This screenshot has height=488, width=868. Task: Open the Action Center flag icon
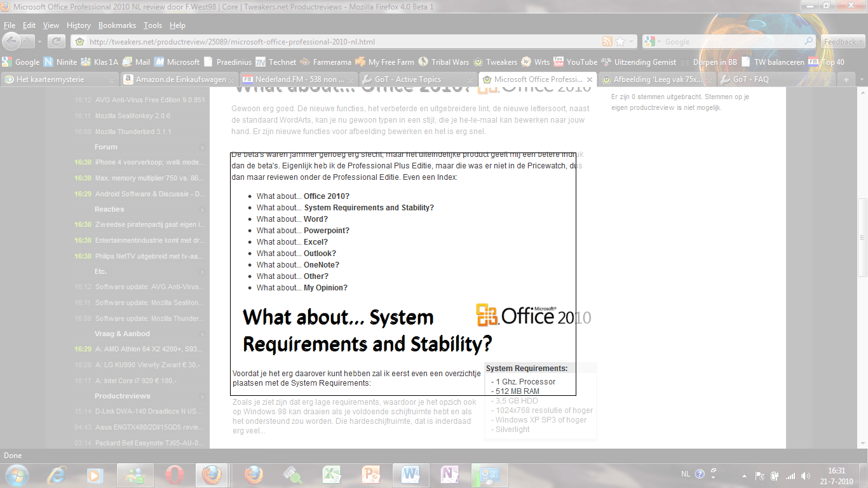760,476
